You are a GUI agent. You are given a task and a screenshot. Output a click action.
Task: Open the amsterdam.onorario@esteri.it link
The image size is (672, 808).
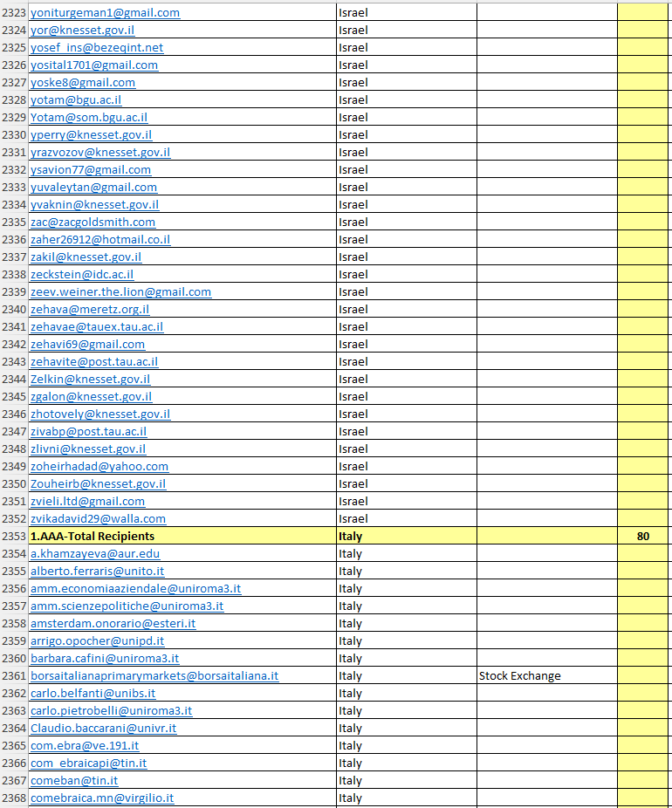tap(113, 624)
